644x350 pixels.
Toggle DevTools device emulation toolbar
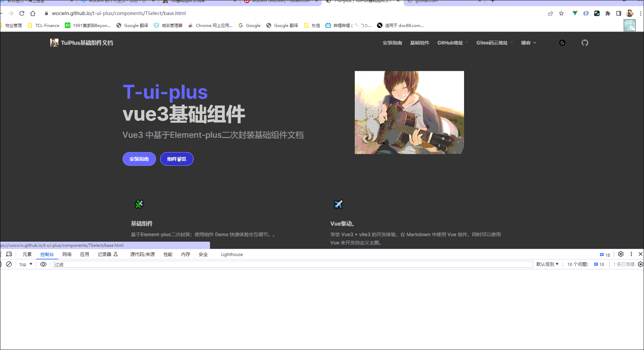[9, 254]
